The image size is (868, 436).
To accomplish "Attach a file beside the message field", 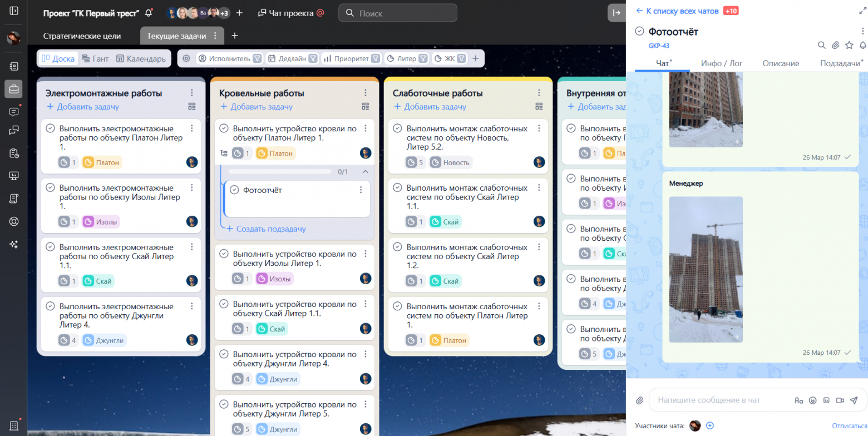I will point(640,400).
